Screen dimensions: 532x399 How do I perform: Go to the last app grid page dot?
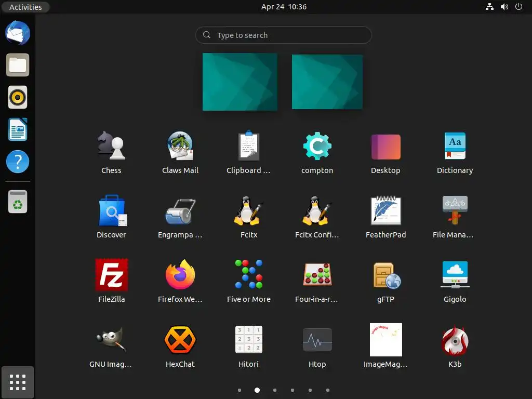(328, 390)
